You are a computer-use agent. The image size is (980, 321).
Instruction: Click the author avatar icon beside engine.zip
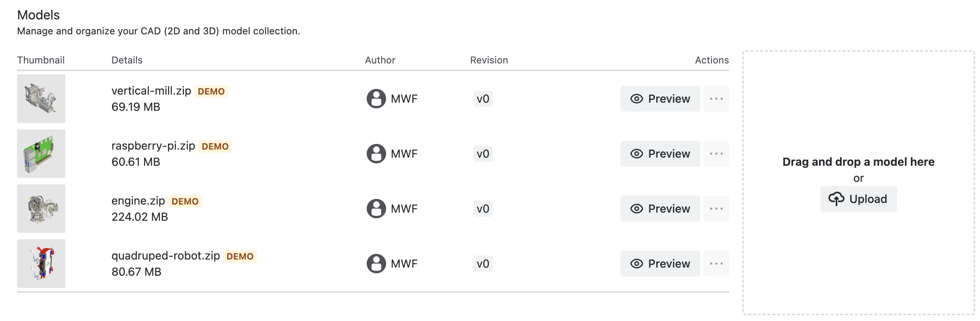(376, 209)
